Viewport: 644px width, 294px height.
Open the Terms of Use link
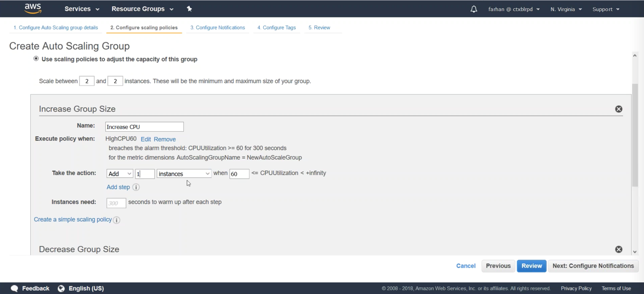click(616, 288)
